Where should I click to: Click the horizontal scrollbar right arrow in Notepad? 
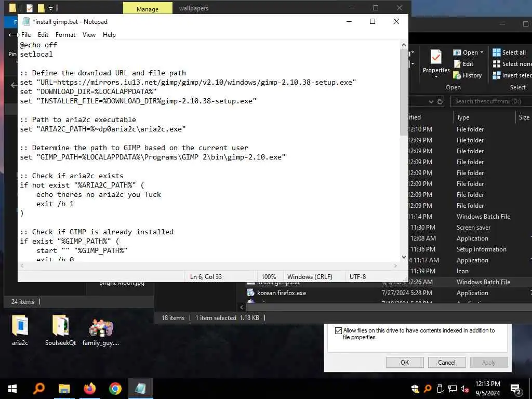(x=395, y=265)
